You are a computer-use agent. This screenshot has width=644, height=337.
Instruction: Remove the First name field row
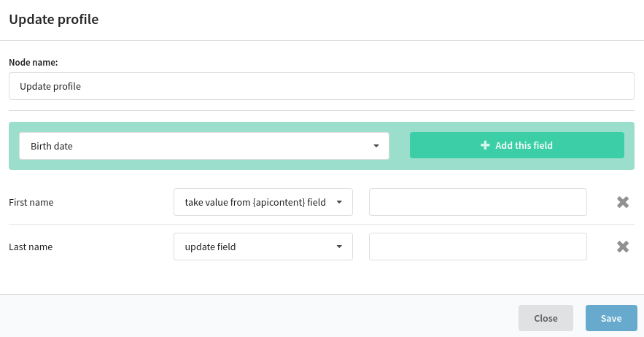[x=623, y=202]
